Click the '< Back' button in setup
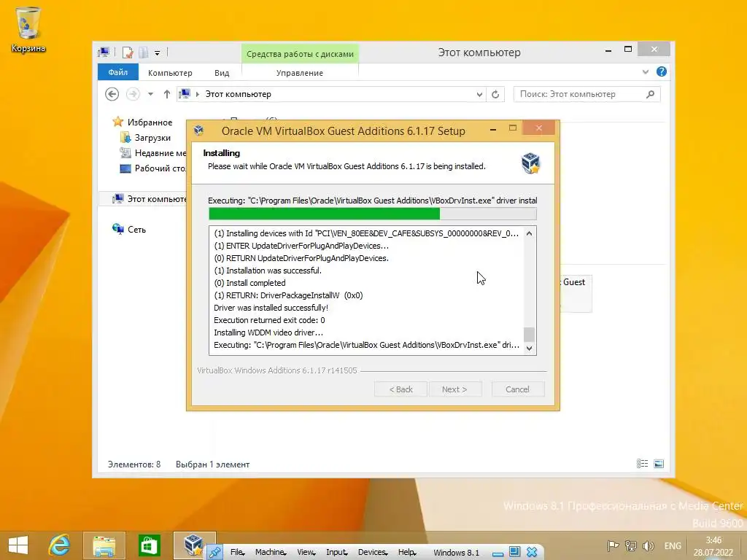Image resolution: width=747 pixels, height=560 pixels. point(400,389)
